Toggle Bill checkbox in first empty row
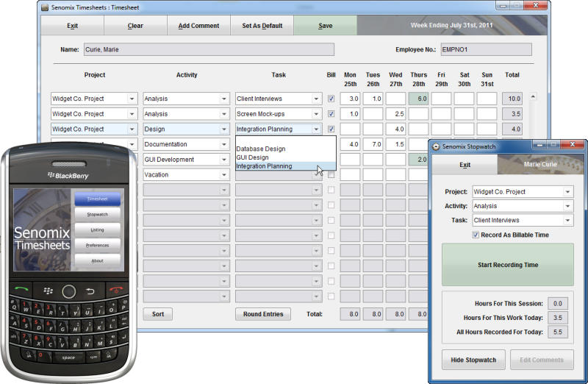 (331, 190)
